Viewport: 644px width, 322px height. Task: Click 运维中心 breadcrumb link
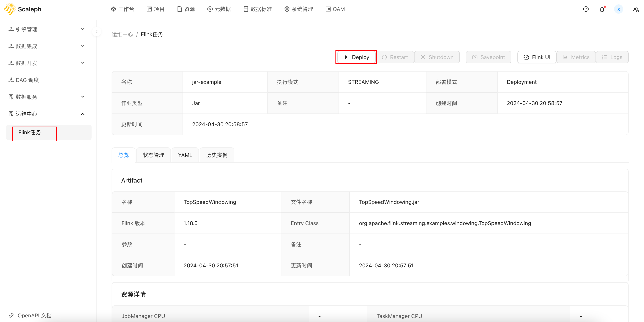click(122, 34)
